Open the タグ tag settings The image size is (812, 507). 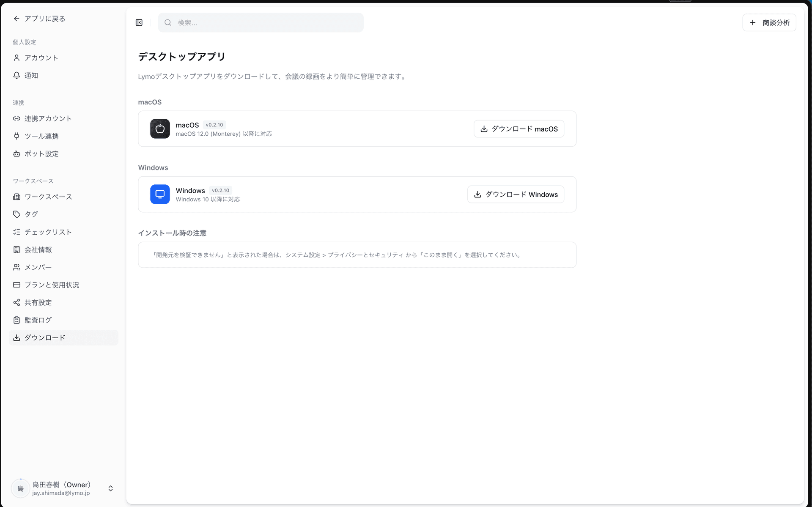point(30,214)
